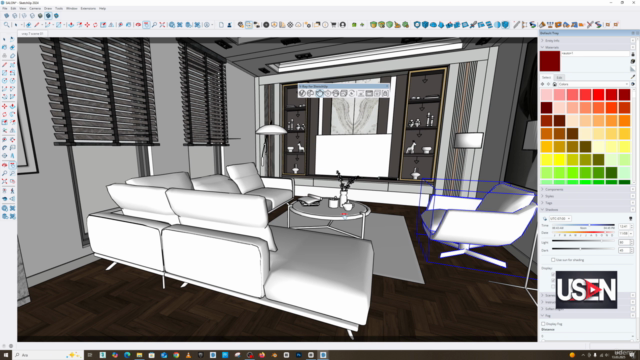Click the user account icon in toolbar

click(343, 25)
